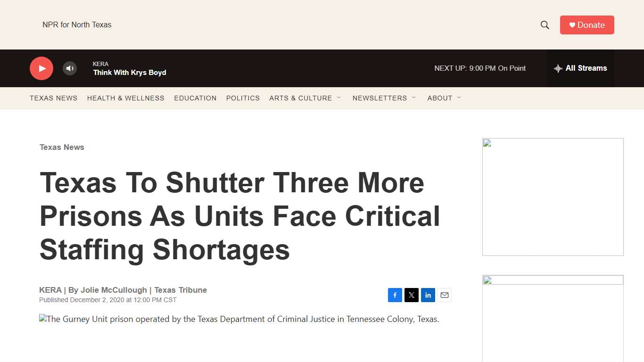Share the article on Facebook
This screenshot has height=362, width=644.
(x=395, y=295)
